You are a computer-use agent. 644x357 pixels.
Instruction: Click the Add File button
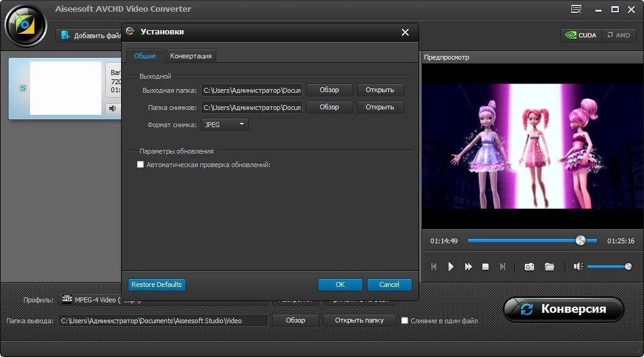coord(89,36)
